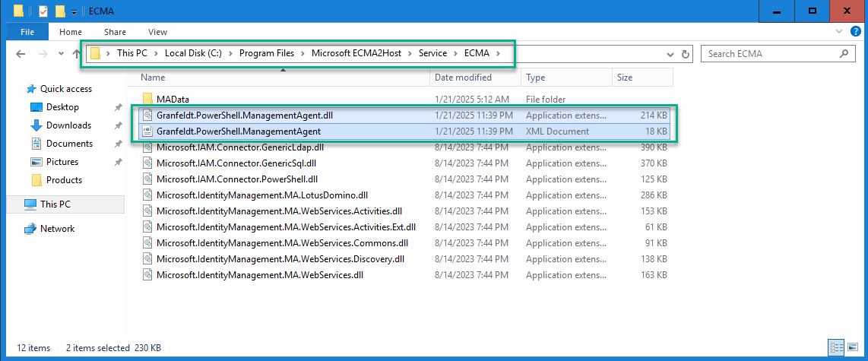Image resolution: width=868 pixels, height=361 pixels.
Task: Unpin Desktop from Quick access
Action: click(x=118, y=107)
